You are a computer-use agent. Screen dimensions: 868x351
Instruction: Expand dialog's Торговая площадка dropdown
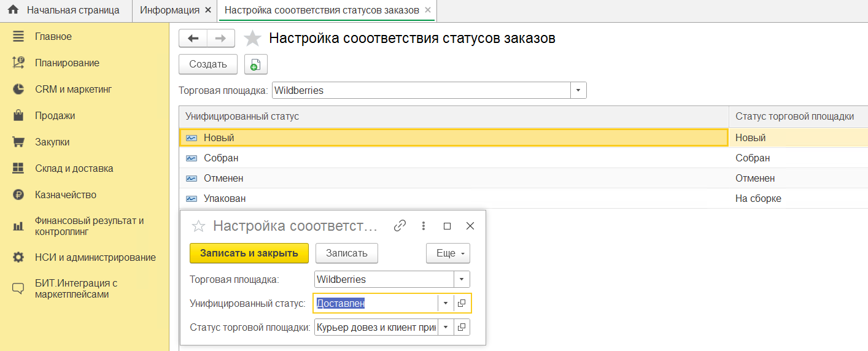(x=462, y=279)
